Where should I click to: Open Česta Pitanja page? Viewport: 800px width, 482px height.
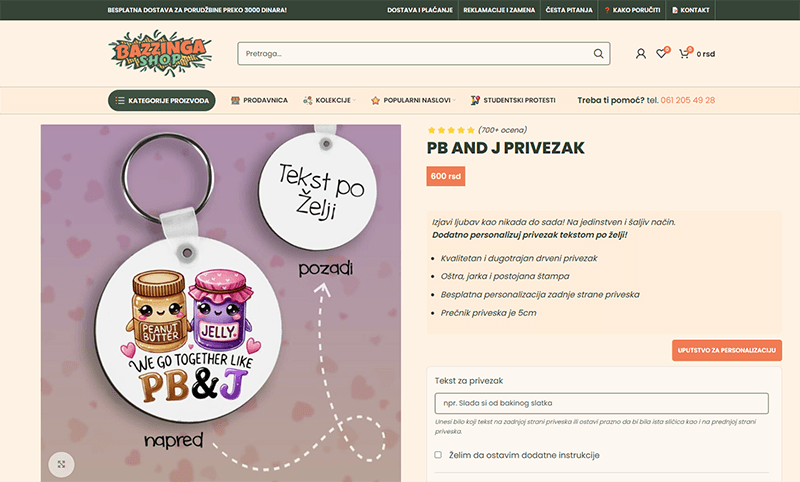pyautogui.click(x=569, y=10)
